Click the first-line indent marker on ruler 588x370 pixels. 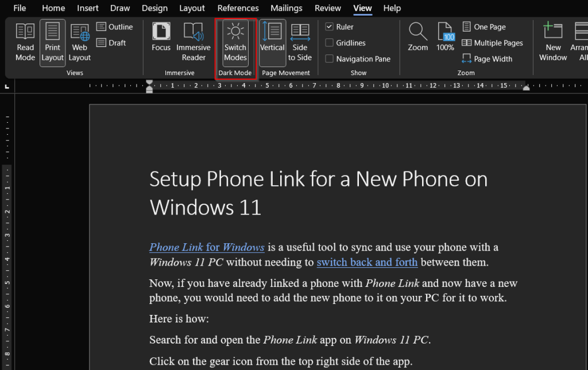pos(149,83)
